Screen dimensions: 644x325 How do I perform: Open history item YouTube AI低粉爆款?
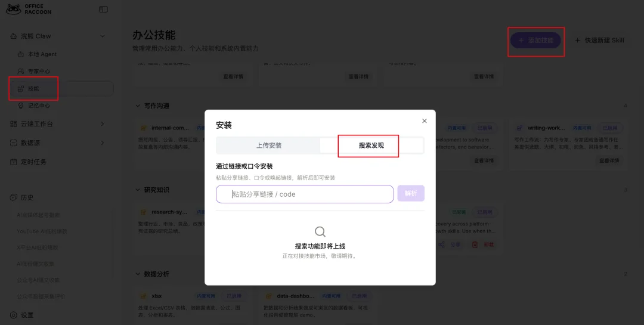click(x=42, y=231)
